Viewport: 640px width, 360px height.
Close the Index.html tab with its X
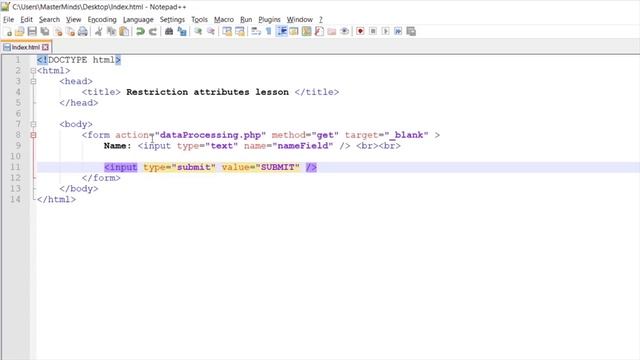[45, 47]
